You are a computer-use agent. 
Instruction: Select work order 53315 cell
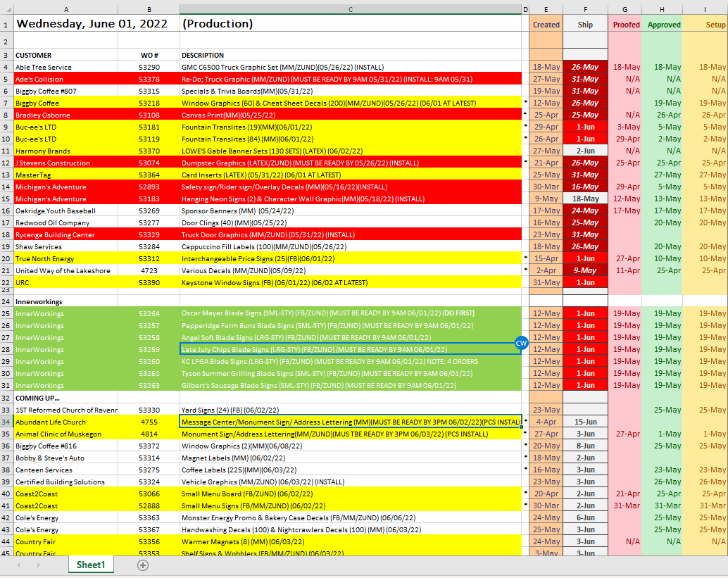(149, 91)
